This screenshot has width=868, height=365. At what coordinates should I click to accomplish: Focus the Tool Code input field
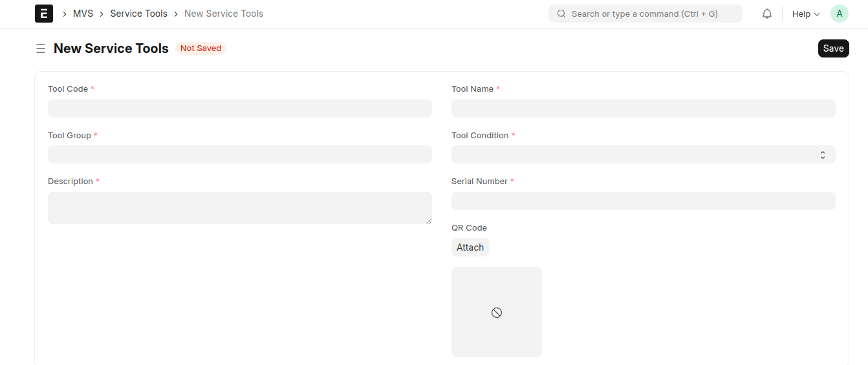point(239,109)
